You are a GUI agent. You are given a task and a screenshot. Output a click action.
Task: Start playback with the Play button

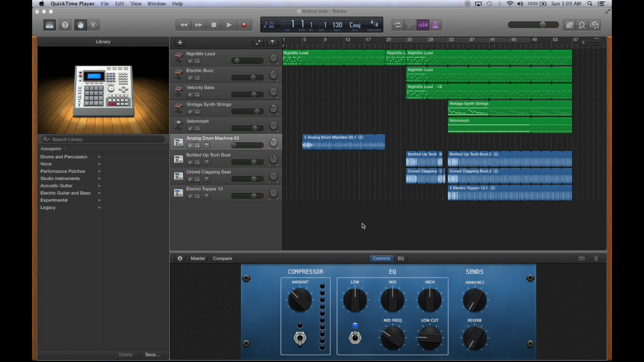229,25
